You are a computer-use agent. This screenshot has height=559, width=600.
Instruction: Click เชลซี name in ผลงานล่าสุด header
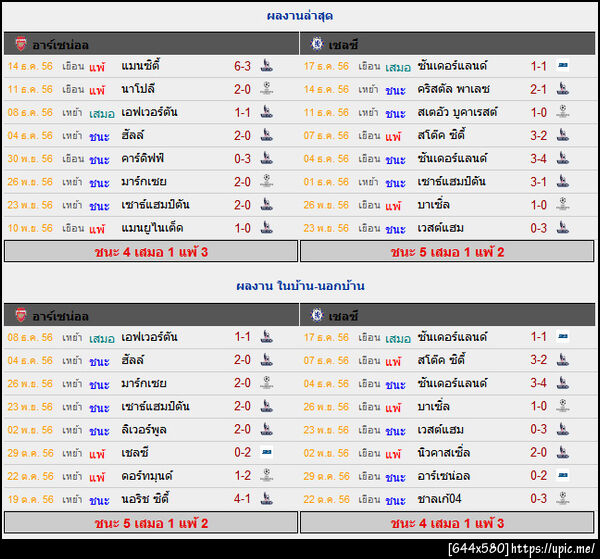coord(343,45)
